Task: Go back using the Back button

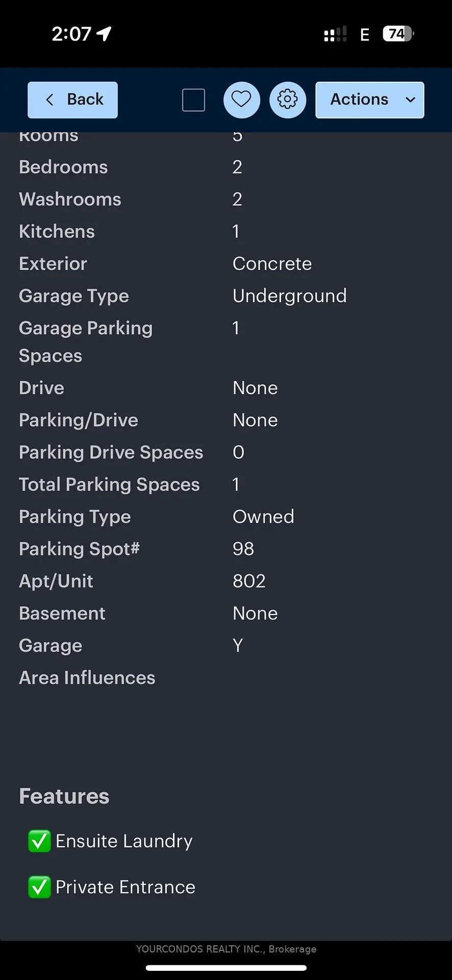Action: pyautogui.click(x=72, y=100)
